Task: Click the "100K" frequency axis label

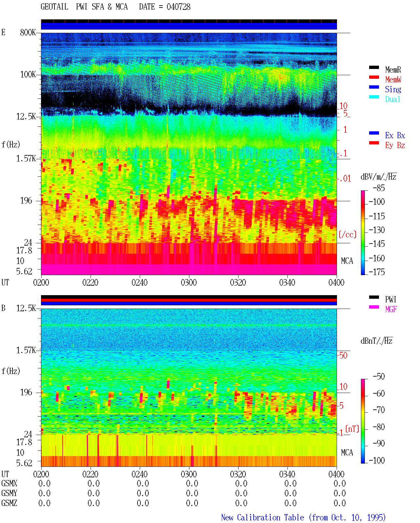Action: coord(28,74)
